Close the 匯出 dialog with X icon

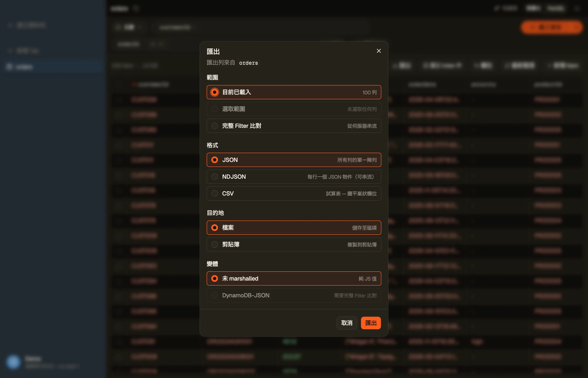(379, 51)
